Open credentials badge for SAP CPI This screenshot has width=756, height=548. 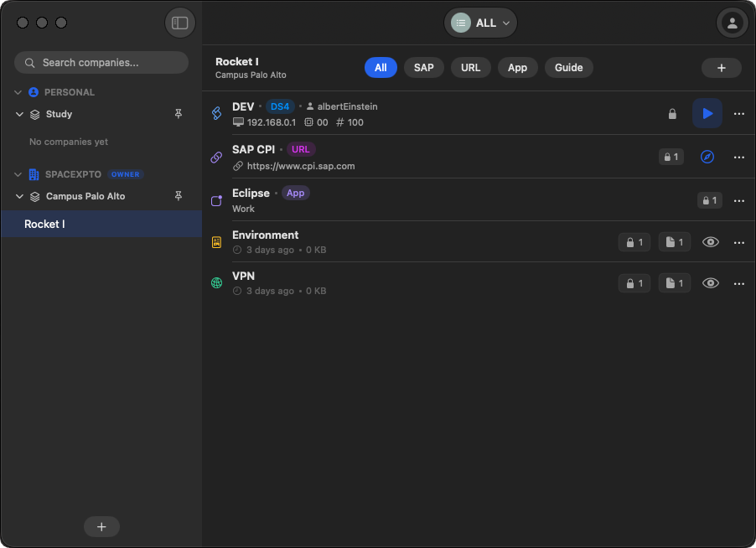point(671,157)
